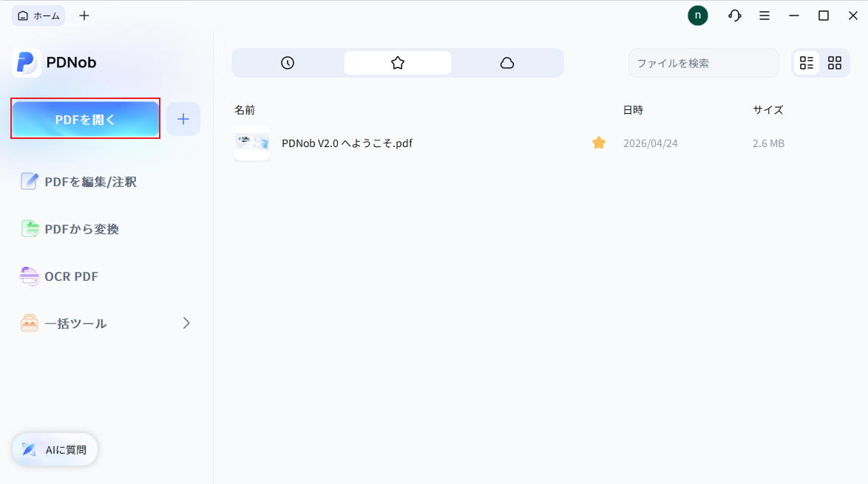Screen dimensions: 868x484
Task: Click the plus button beside PDFを開く
Action: tap(183, 119)
